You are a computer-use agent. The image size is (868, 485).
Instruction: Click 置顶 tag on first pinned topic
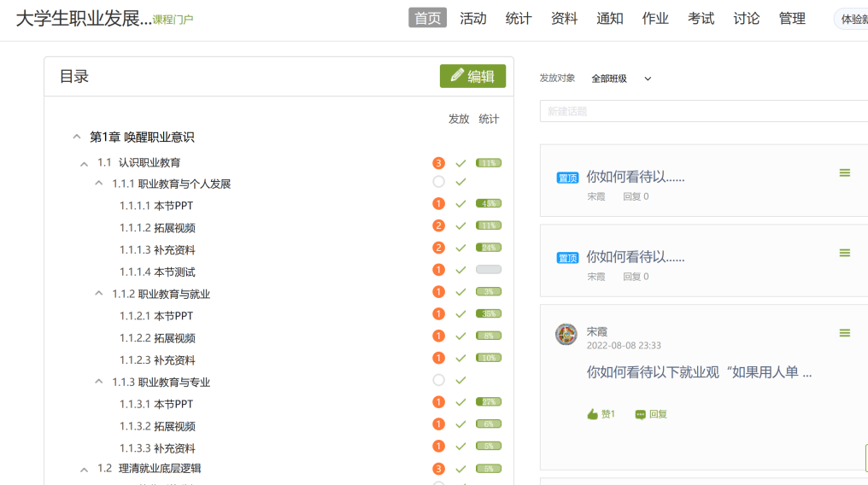567,178
